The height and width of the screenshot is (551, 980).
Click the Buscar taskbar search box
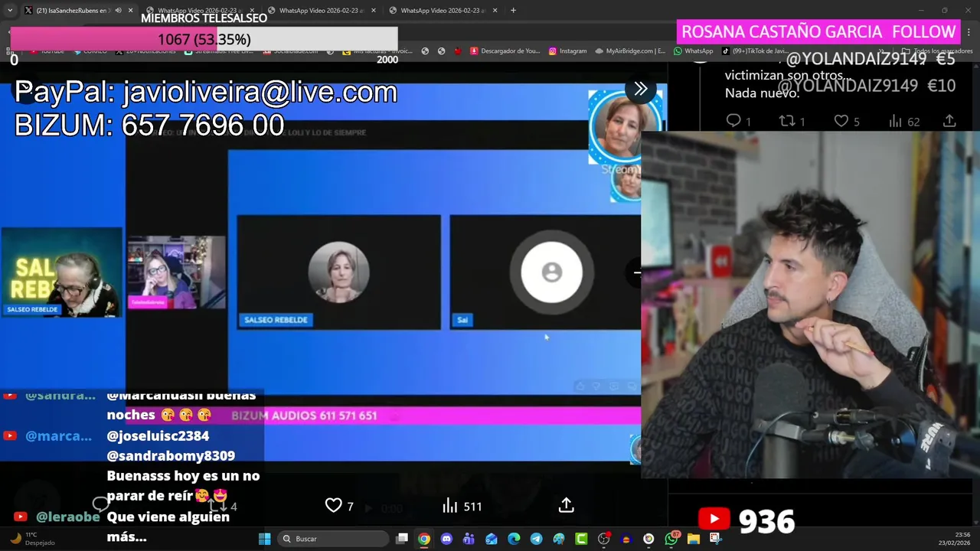pos(332,539)
